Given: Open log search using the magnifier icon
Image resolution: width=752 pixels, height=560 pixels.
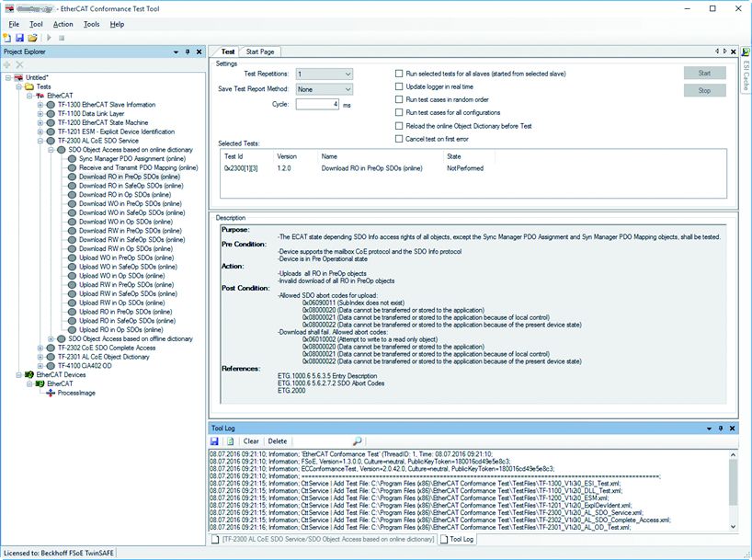Looking at the screenshot, I should click(359, 440).
